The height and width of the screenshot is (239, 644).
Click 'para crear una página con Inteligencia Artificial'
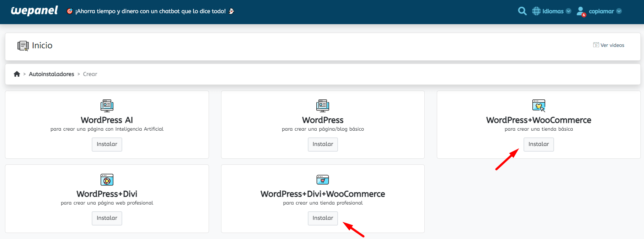point(107,129)
